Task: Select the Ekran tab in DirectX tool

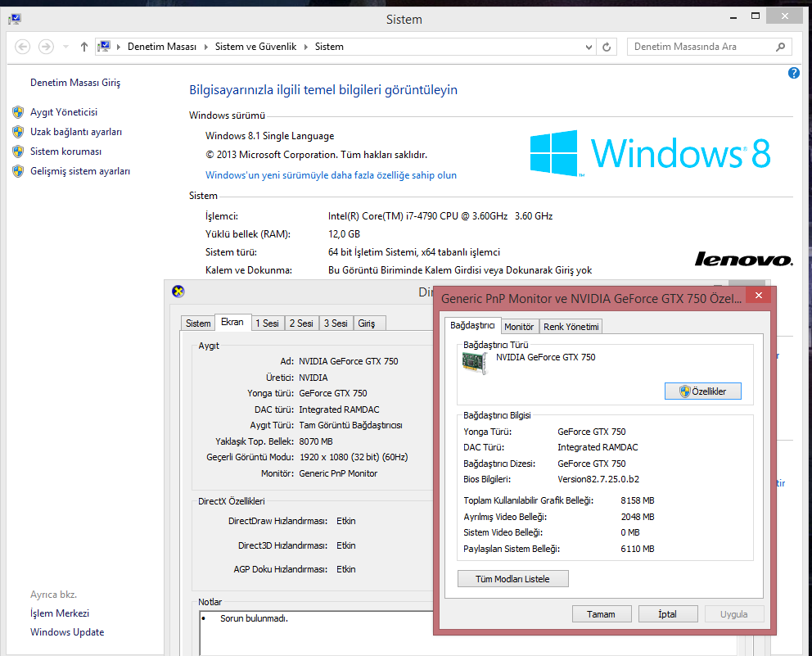Action: point(232,322)
